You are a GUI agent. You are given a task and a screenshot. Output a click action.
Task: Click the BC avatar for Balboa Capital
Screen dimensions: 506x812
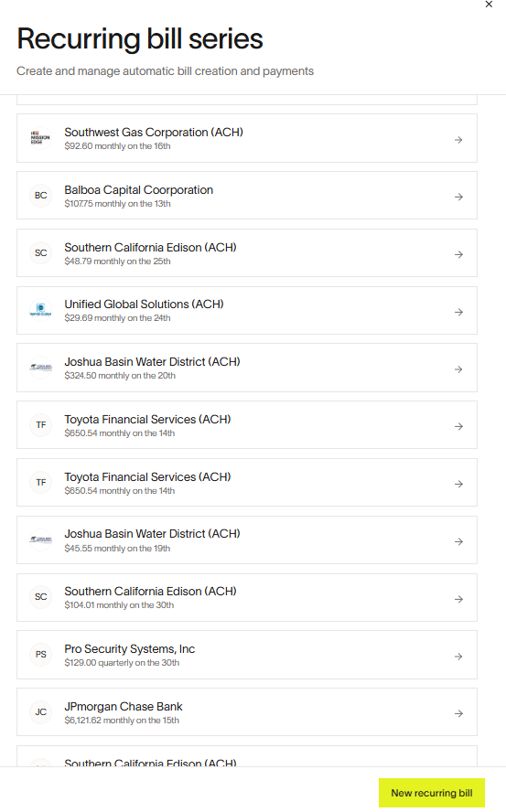tap(41, 196)
